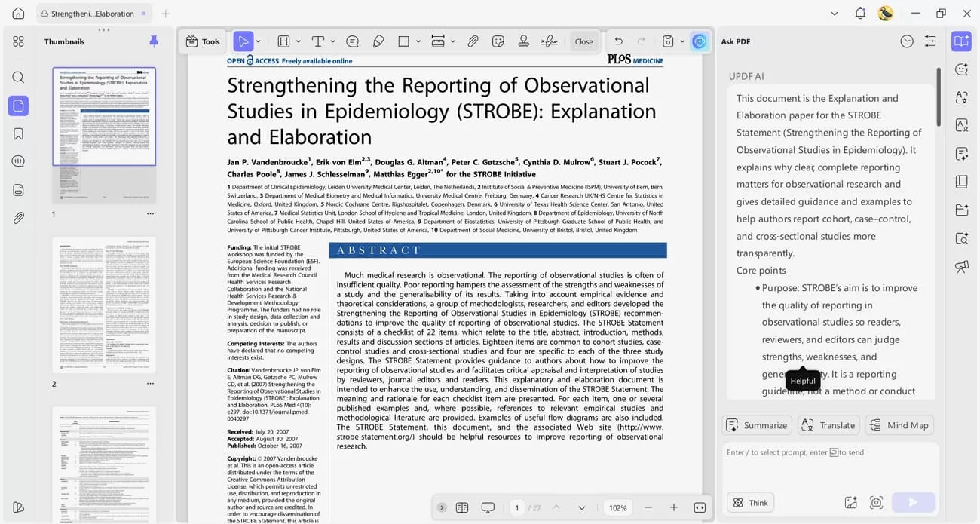Zoom in with the plus button
Viewport: 980px width, 524px height.
coord(674,508)
